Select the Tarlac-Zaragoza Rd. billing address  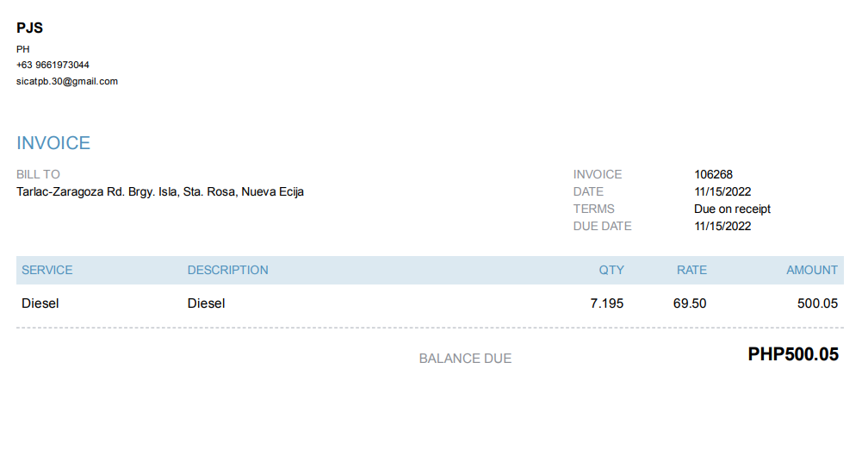point(160,191)
